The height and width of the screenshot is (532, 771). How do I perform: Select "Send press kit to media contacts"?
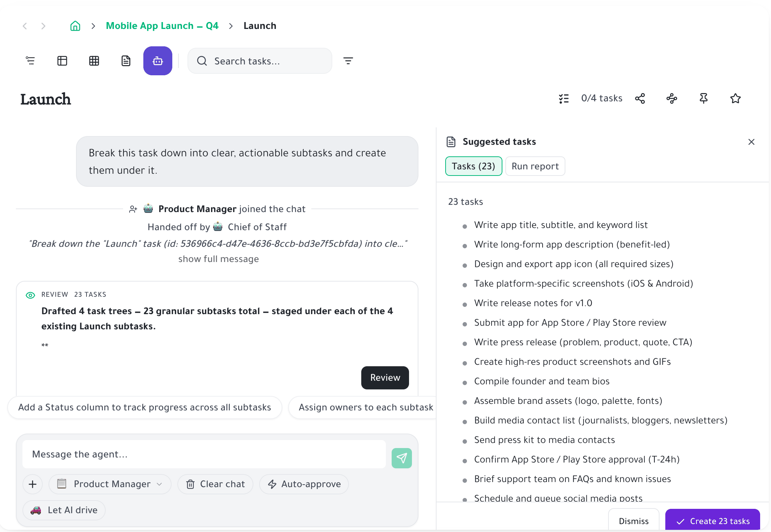coord(544,440)
